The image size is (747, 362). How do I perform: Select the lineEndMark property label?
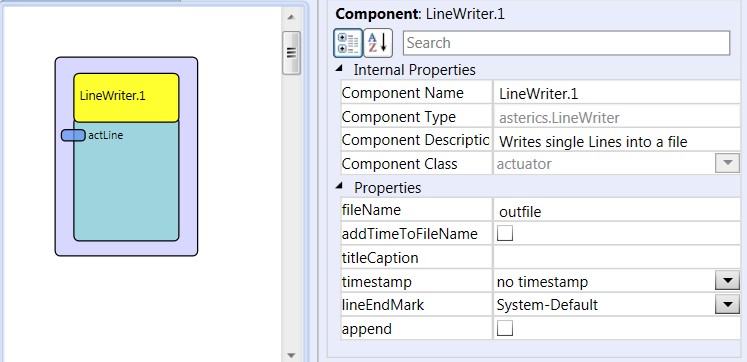pos(383,305)
